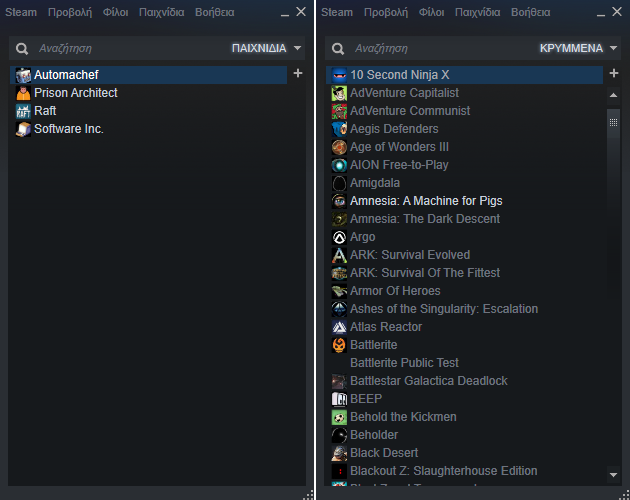Click the Amigdala game icon
The height and width of the screenshot is (500, 630).
[339, 183]
